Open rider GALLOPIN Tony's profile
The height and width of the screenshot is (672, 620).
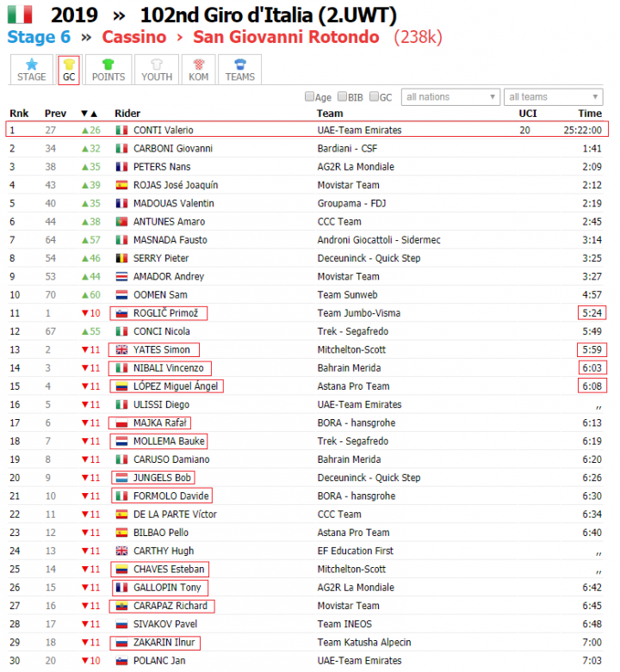point(167,588)
